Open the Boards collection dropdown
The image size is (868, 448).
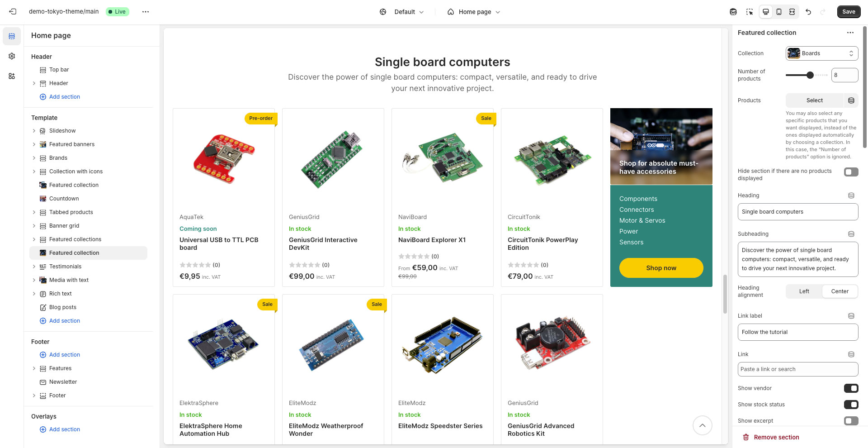(x=821, y=53)
